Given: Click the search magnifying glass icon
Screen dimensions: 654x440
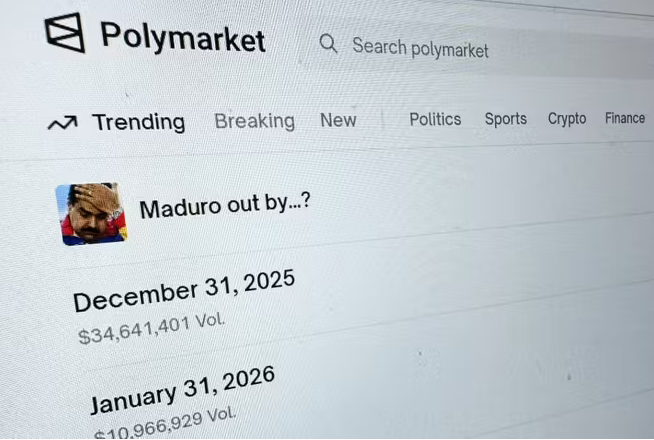Looking at the screenshot, I should [328, 44].
